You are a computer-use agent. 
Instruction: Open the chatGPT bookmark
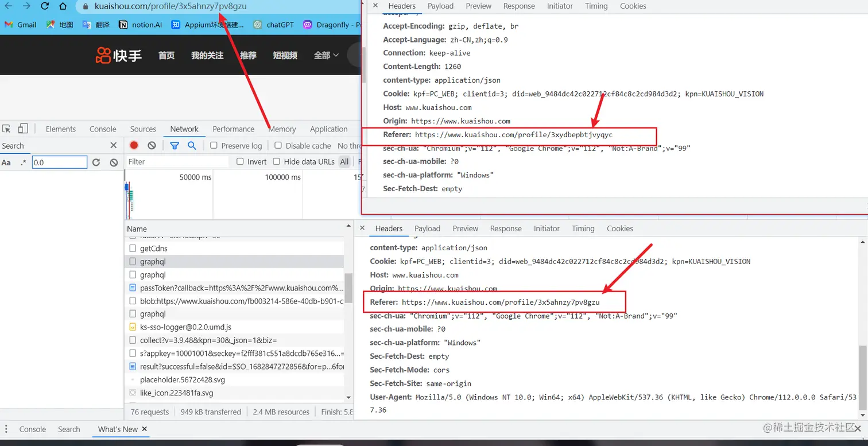click(273, 25)
